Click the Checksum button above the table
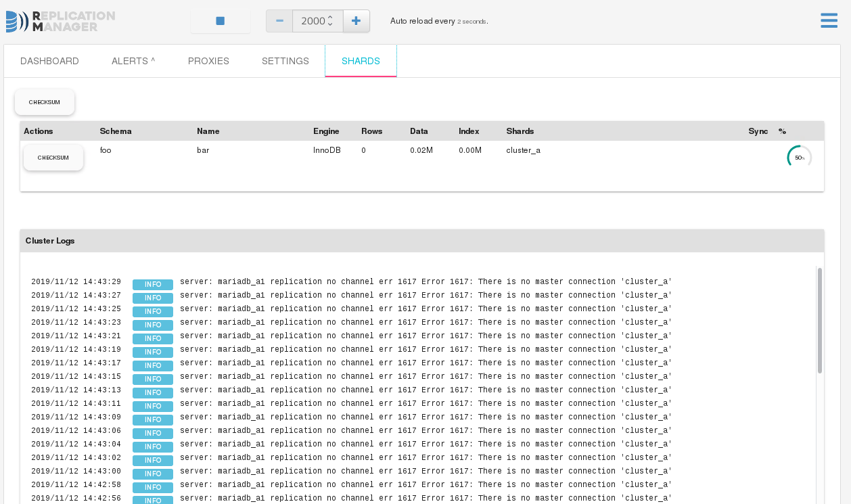 pos(45,102)
